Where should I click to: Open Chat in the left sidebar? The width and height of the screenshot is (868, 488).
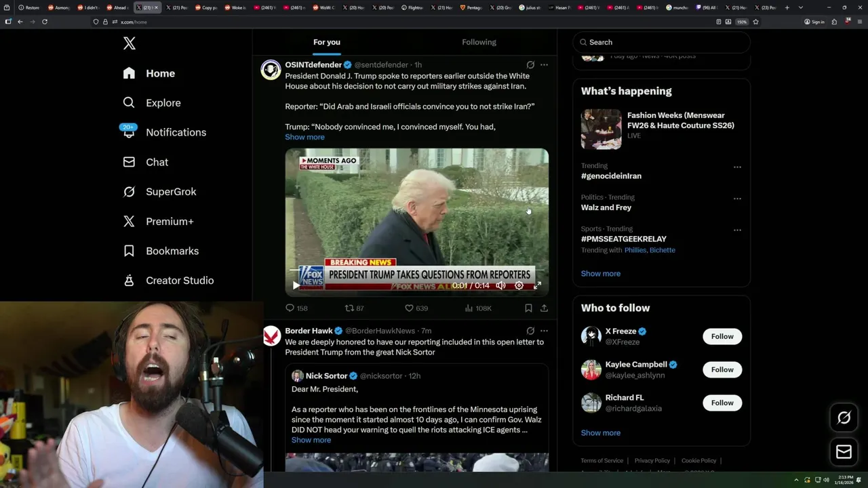pos(145,162)
